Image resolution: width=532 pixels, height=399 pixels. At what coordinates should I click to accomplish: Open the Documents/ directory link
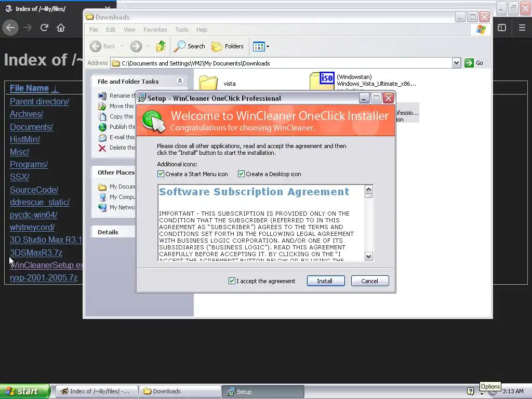click(31, 127)
